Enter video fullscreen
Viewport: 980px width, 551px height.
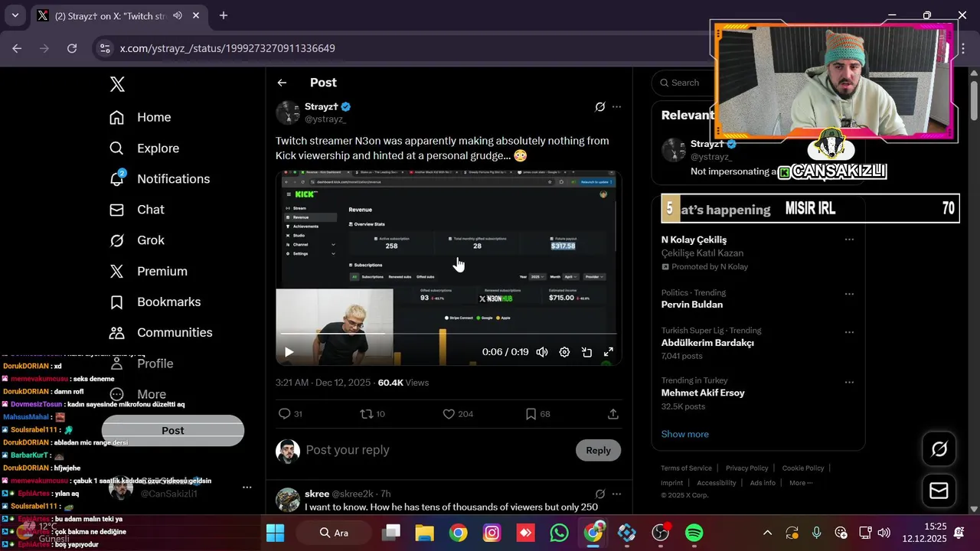[x=609, y=352]
